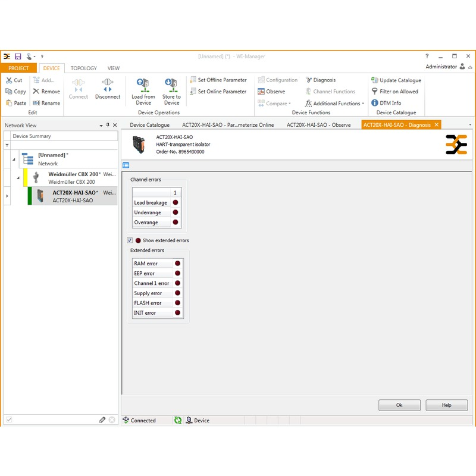This screenshot has width=476, height=476.
Task: Toggle Show extended errors checkbox
Action: 130,240
